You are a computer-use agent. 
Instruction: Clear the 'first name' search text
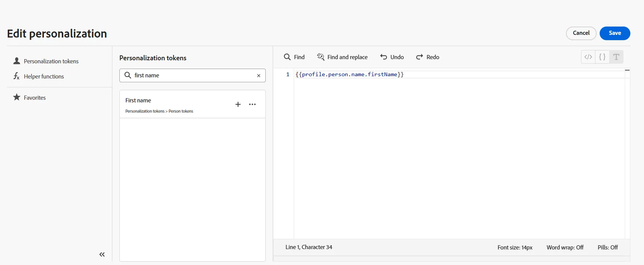tap(259, 75)
